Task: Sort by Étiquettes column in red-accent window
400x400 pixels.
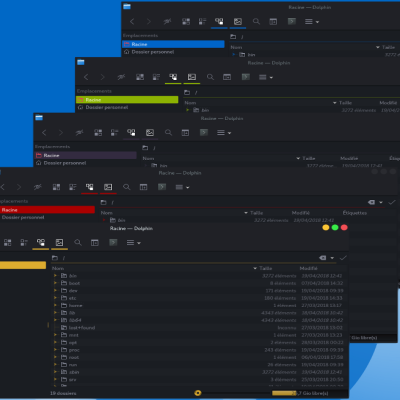Action: point(355,213)
